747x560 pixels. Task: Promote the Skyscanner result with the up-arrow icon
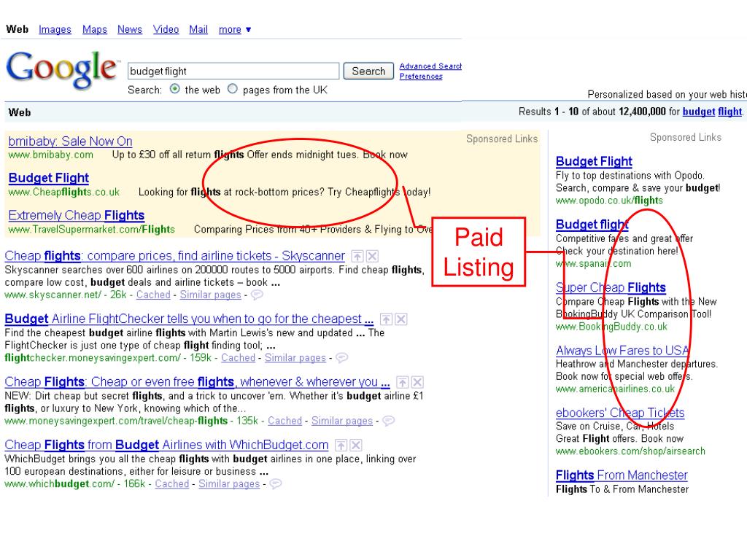(x=357, y=256)
